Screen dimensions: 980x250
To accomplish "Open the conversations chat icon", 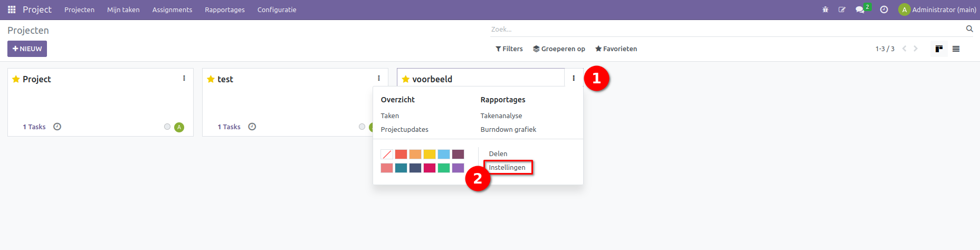I will pos(860,9).
